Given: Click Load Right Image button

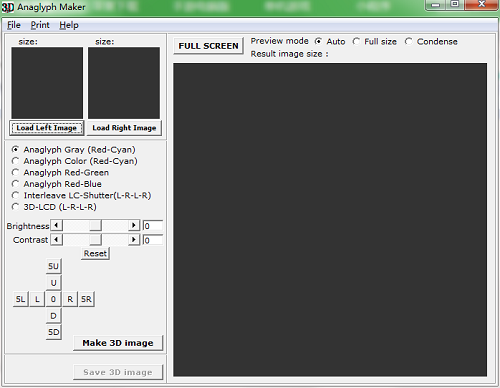Looking at the screenshot, I should (x=124, y=128).
